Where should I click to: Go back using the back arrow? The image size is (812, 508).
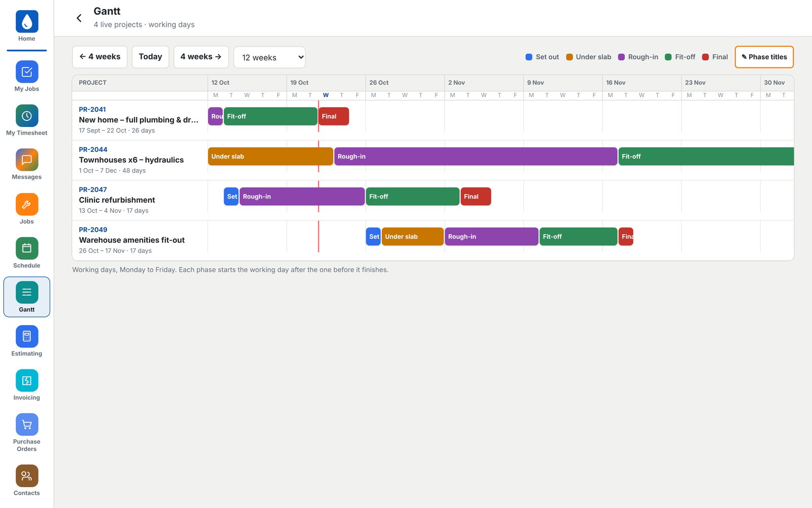[x=79, y=18]
